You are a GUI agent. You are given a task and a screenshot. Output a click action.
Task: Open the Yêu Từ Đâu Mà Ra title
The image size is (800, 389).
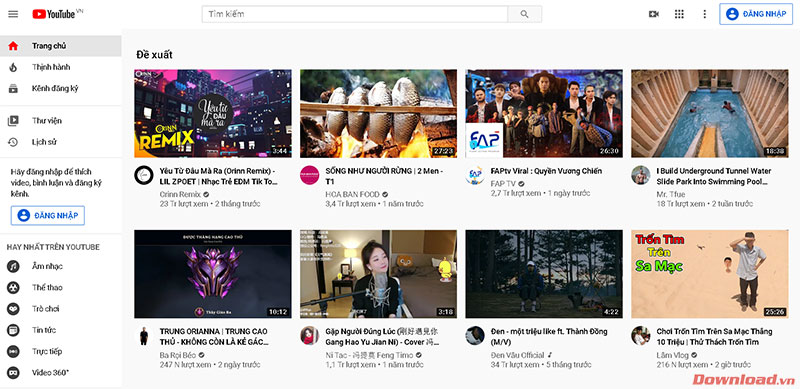click(219, 176)
